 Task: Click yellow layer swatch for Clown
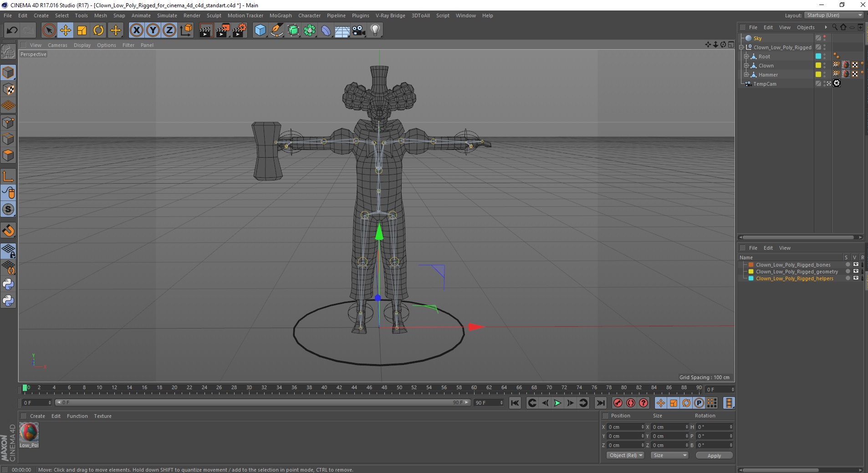coord(818,66)
